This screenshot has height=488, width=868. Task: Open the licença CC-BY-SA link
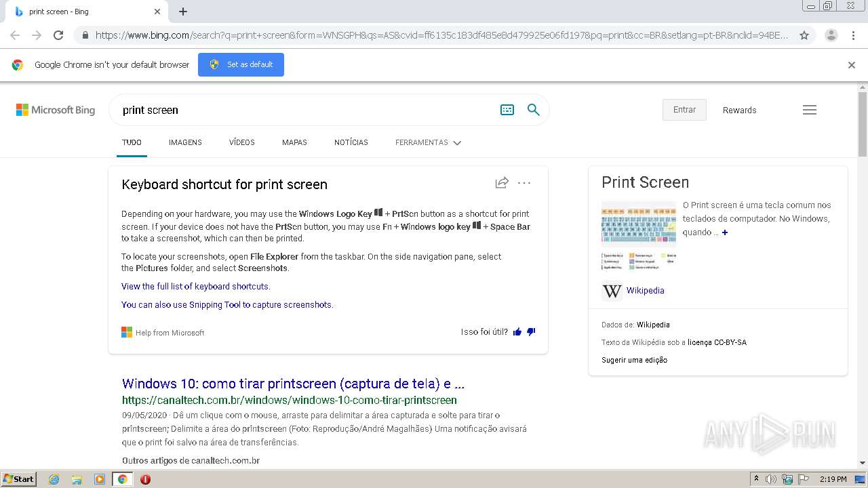(x=717, y=342)
